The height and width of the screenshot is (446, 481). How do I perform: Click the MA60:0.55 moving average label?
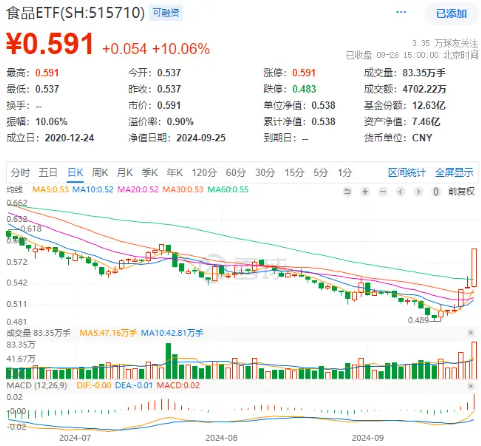point(228,190)
